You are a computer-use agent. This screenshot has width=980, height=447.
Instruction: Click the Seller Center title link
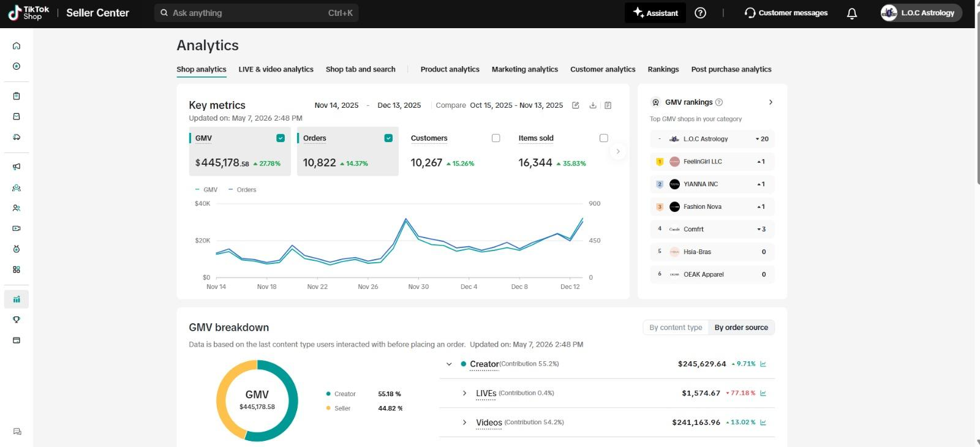pyautogui.click(x=97, y=13)
